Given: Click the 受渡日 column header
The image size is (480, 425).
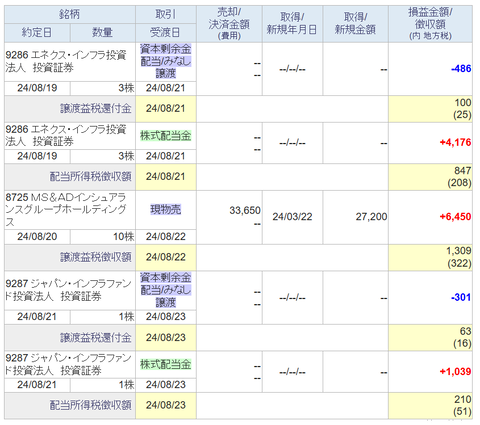Looking at the screenshot, I should click(x=166, y=33).
